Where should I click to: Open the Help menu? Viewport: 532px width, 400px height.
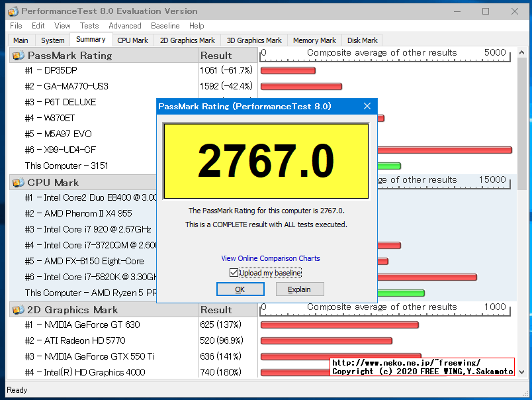pyautogui.click(x=197, y=26)
